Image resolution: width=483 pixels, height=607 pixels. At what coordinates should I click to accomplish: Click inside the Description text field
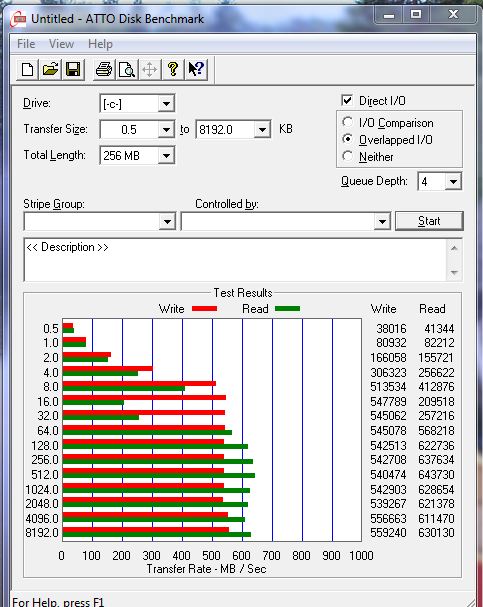coord(235,260)
